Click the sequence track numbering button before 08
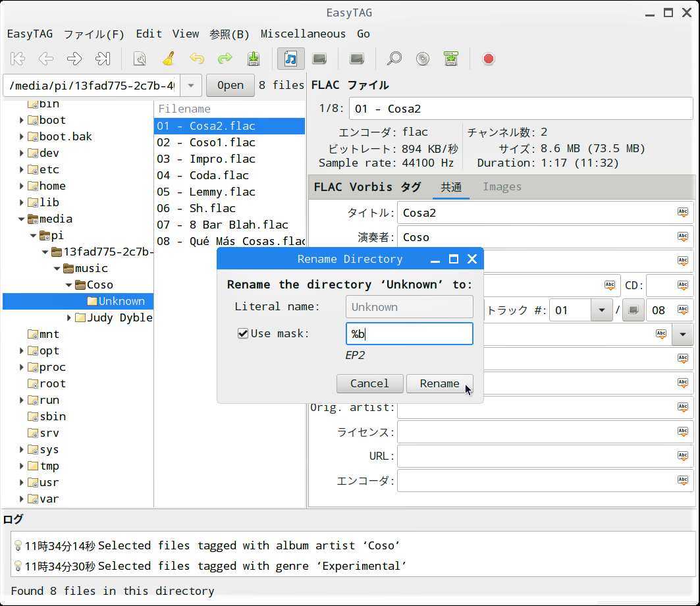This screenshot has width=700, height=606. point(633,310)
